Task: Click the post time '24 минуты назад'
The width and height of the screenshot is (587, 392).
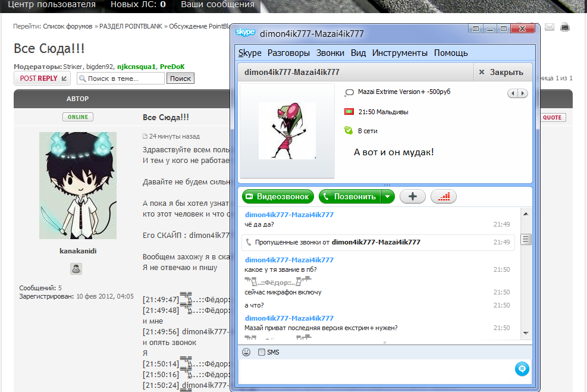Action: click(174, 136)
